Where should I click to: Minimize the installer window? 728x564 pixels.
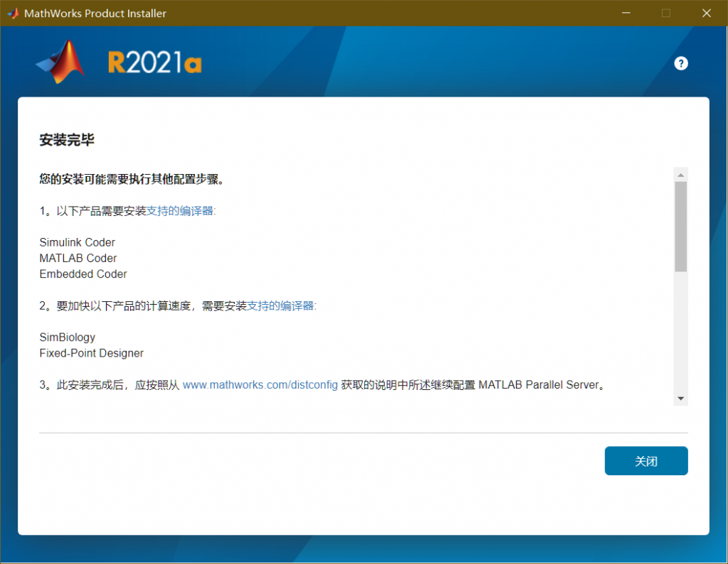click(626, 13)
